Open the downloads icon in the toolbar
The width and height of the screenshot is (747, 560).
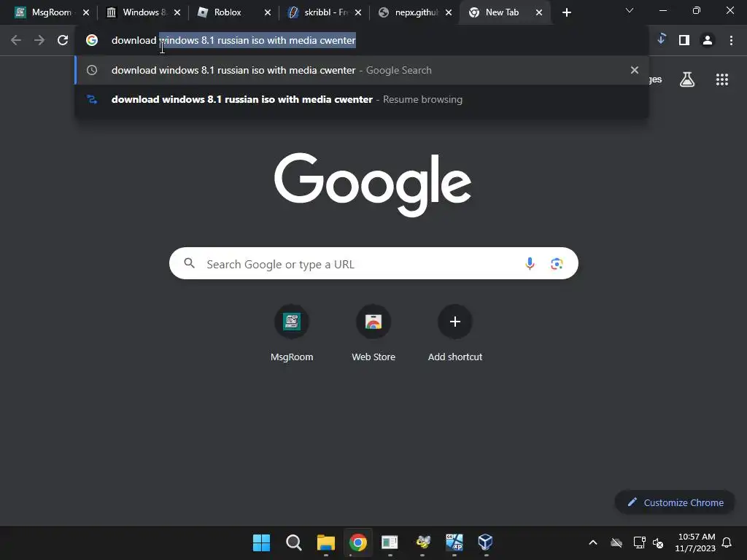(x=661, y=39)
